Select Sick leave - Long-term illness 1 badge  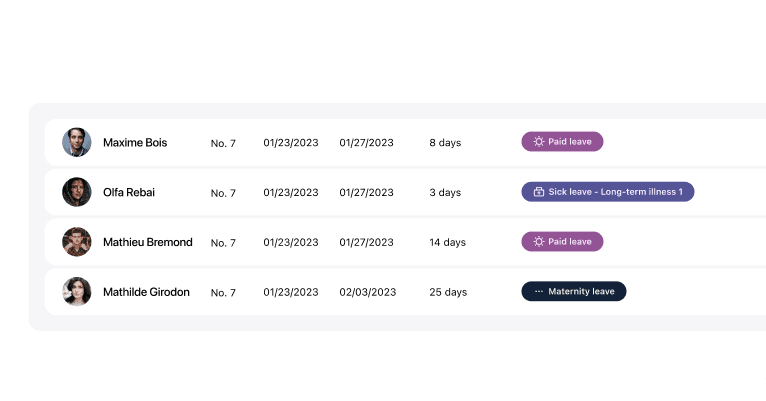608,192
